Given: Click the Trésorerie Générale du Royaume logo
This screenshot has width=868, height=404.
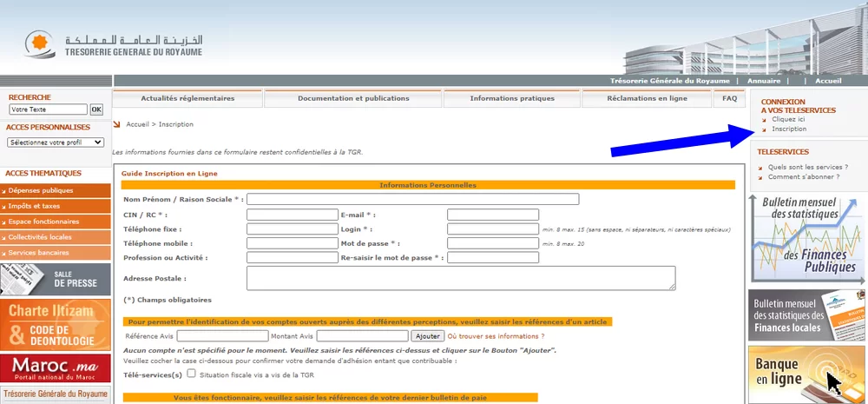Looking at the screenshot, I should [113, 43].
